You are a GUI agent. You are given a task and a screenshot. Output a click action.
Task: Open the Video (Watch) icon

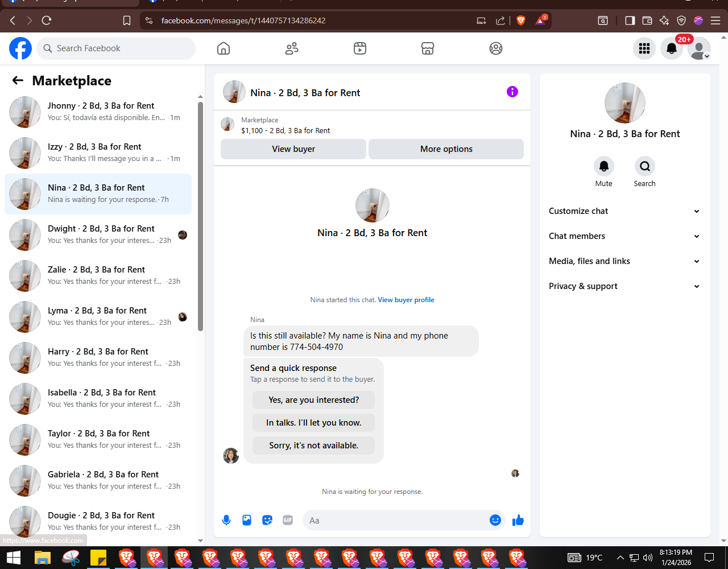[359, 48]
